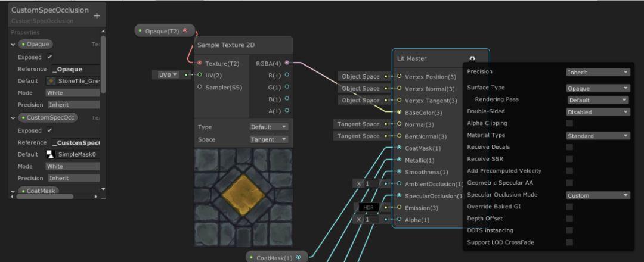Click the UV(2) input port
Image resolution: width=644 pixels, height=262 pixels.
point(200,75)
